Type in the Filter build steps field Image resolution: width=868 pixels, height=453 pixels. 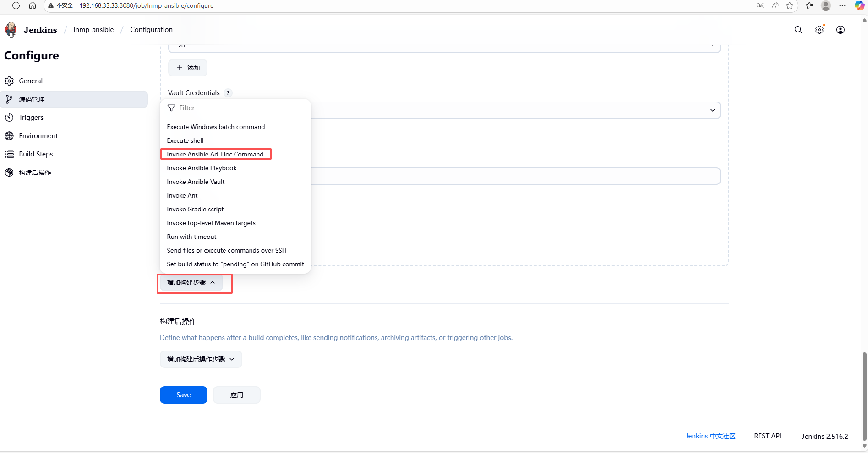[235, 108]
